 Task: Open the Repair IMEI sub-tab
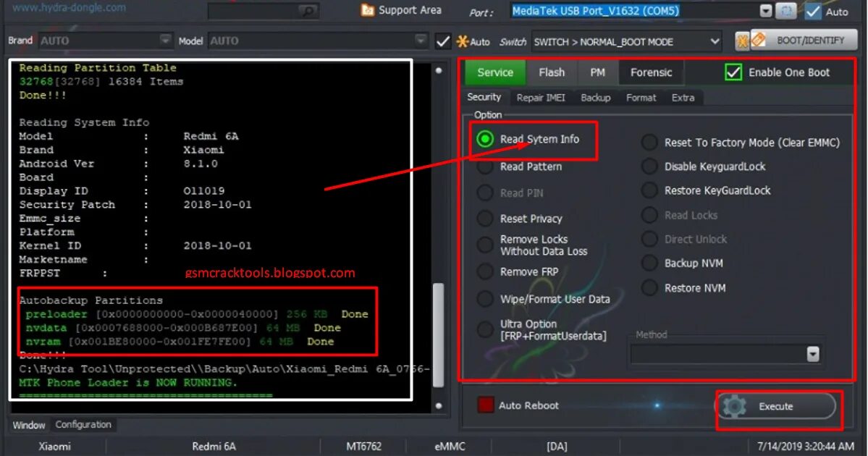(541, 98)
